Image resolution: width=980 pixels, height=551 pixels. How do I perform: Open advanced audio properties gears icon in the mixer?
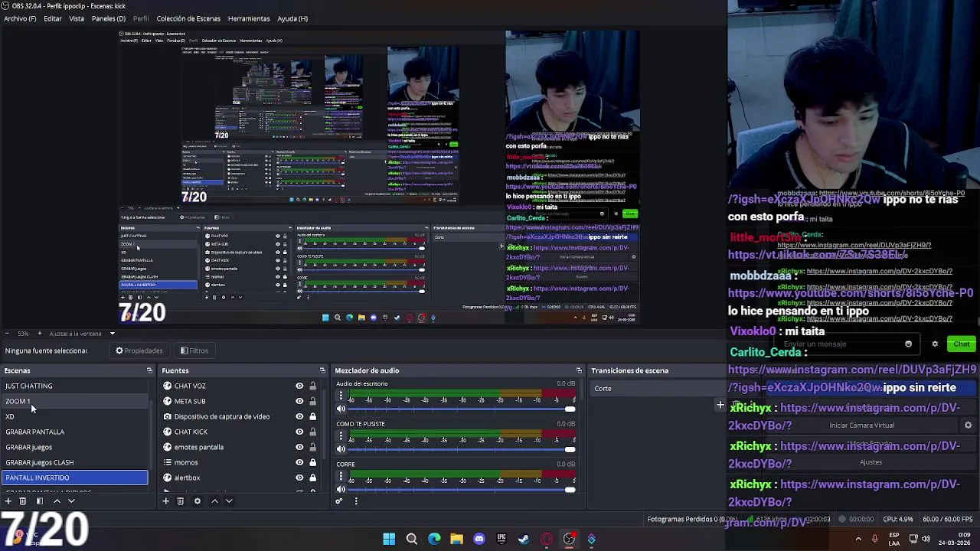click(339, 501)
